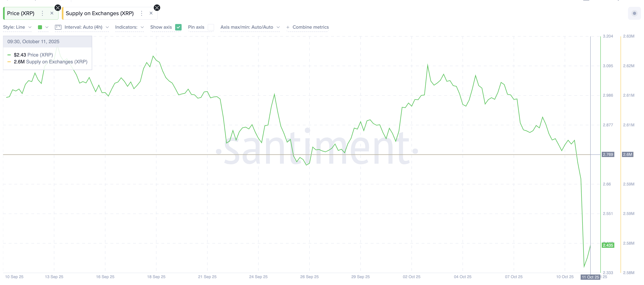Select the Supply on Exchanges (XRP) metric chip
Viewport: 644px width, 285px height.
[x=100, y=13]
